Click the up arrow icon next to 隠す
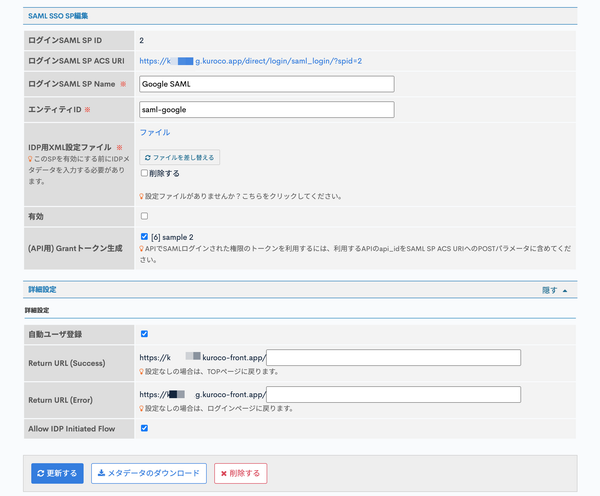The image size is (600, 496). click(x=565, y=291)
